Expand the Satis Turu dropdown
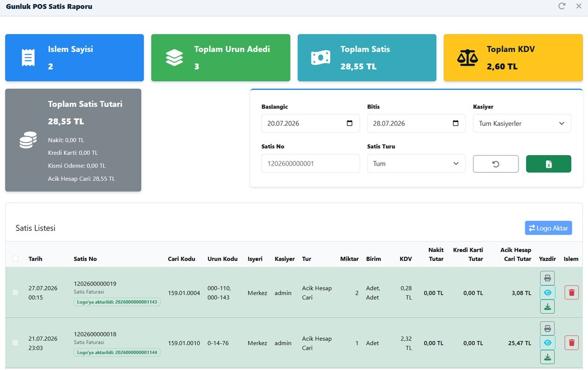 pyautogui.click(x=416, y=163)
